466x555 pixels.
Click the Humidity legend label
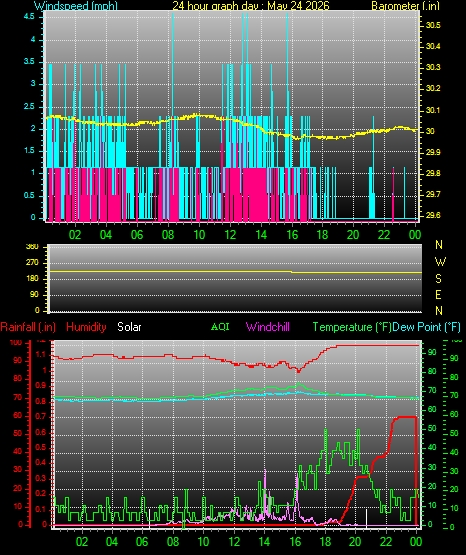point(86,327)
